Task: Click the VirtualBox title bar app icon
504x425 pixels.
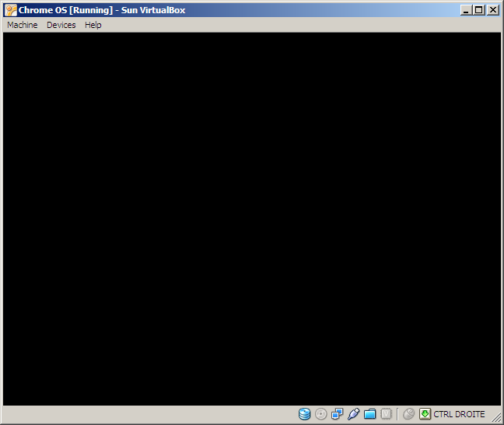Action: [11, 10]
